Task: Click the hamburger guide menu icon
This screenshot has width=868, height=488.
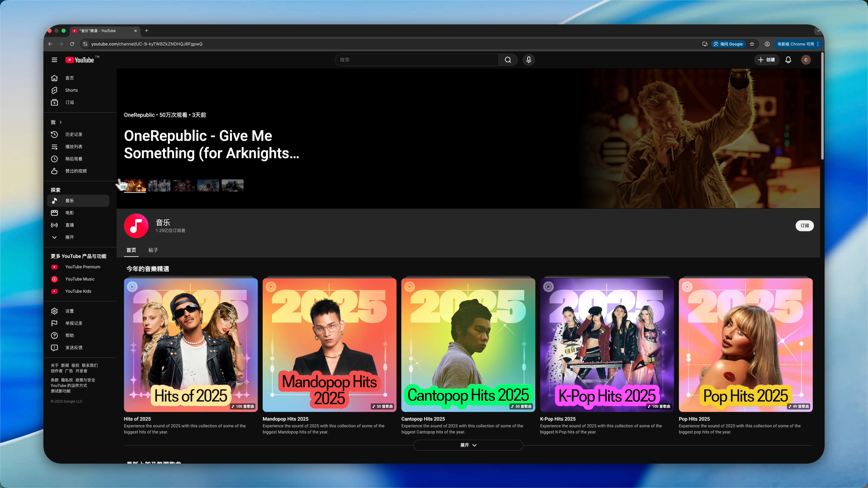Action: pos(54,60)
